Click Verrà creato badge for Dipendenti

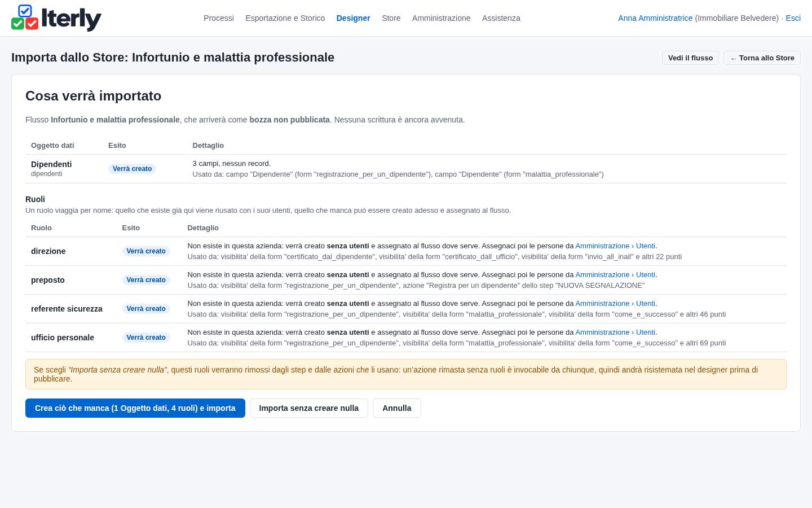(x=133, y=169)
